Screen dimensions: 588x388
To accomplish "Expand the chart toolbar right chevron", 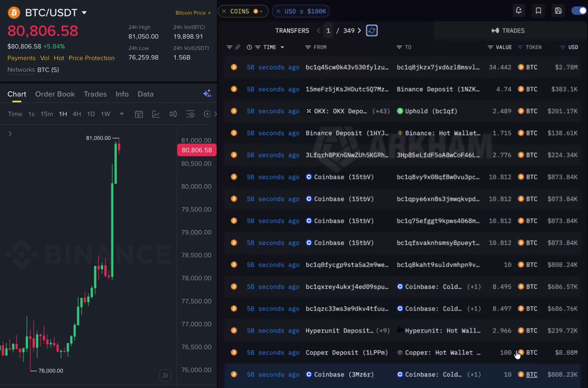I will coord(215,114).
